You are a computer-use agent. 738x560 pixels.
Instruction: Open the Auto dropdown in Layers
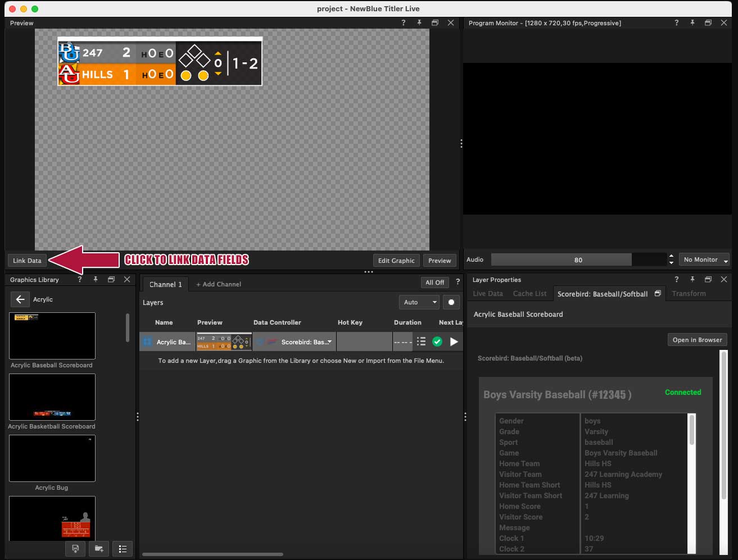pyautogui.click(x=419, y=302)
